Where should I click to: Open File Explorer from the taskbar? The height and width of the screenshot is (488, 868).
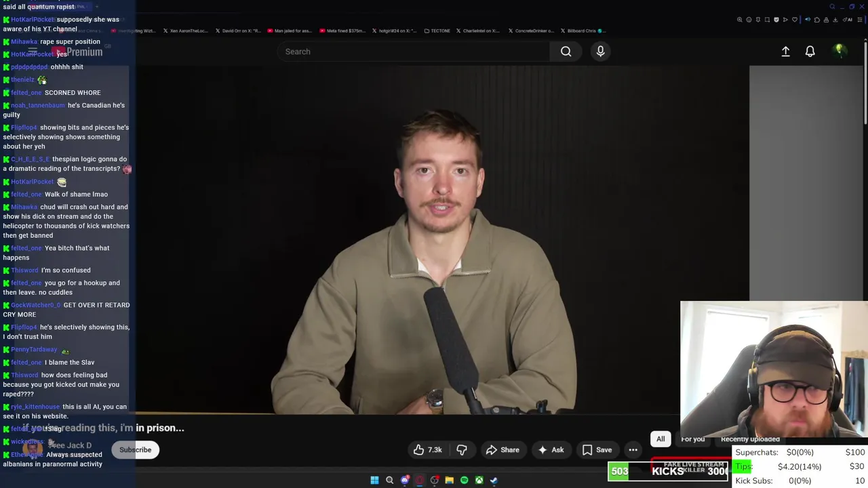coord(449,480)
